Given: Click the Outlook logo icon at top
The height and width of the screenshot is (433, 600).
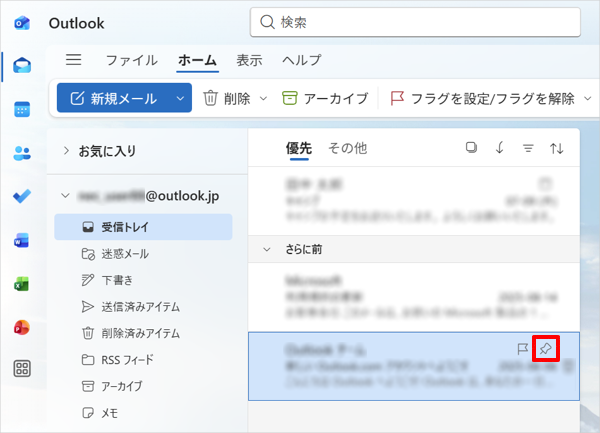Looking at the screenshot, I should [x=22, y=23].
